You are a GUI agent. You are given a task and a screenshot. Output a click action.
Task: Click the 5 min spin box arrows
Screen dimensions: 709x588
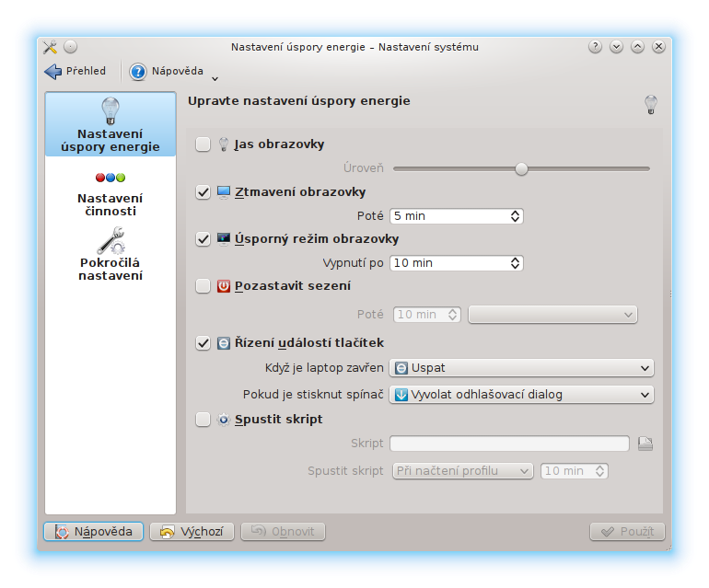(x=515, y=216)
